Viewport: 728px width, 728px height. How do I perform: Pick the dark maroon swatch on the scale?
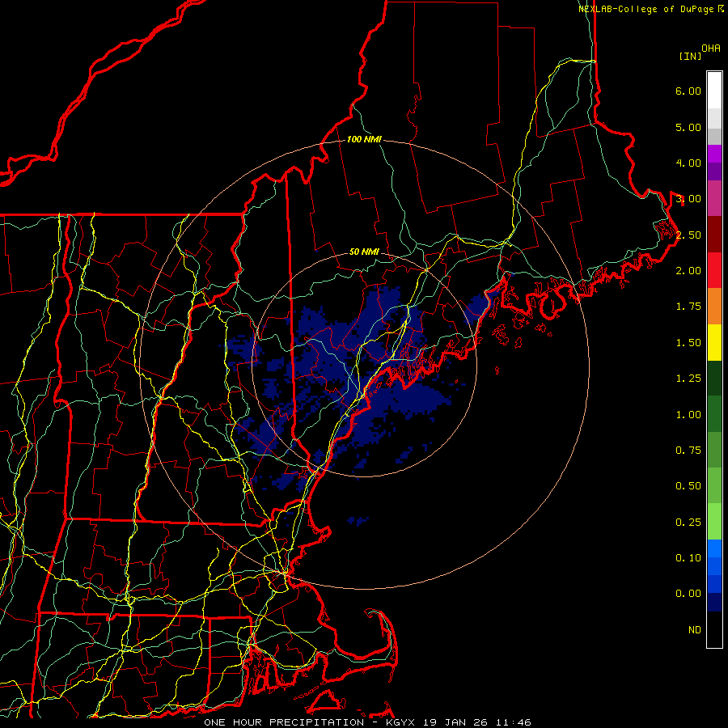(x=714, y=235)
